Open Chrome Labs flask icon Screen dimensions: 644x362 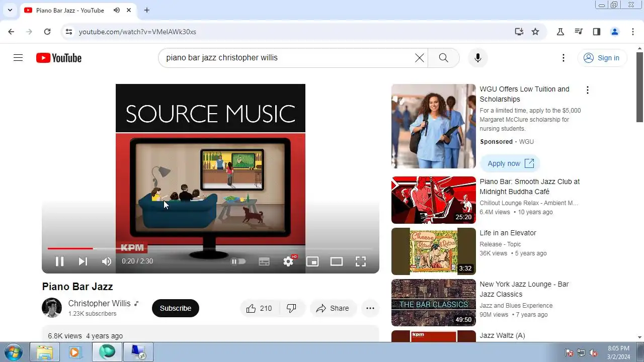560,32
